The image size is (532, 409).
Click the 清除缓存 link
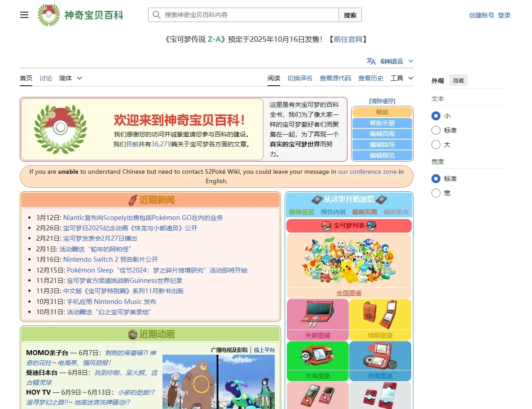click(x=382, y=101)
